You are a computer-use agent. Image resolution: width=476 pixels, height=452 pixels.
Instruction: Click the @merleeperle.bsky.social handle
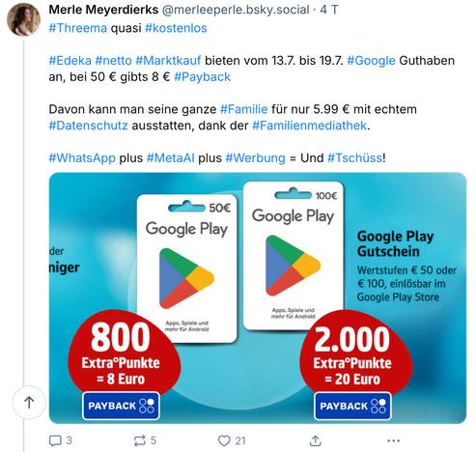click(x=236, y=10)
